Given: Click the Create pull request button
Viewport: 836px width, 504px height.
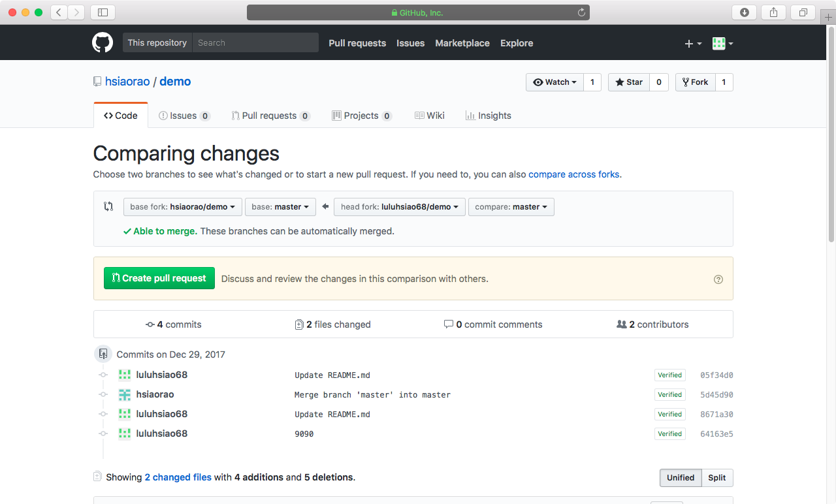Looking at the screenshot, I should 159,278.
